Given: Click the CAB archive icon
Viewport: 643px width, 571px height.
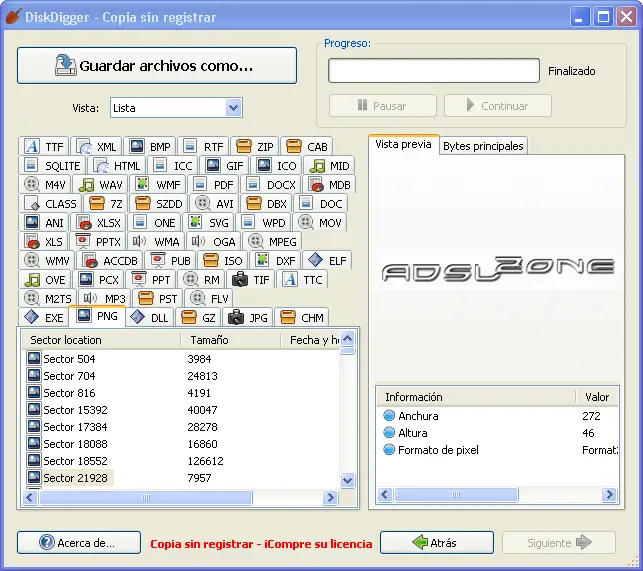Looking at the screenshot, I should [x=294, y=146].
